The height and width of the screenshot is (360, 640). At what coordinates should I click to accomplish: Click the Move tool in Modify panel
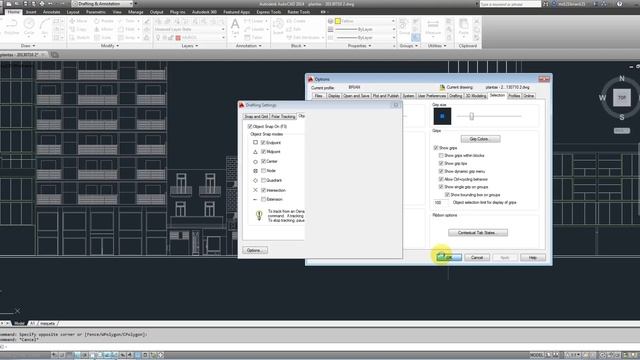(x=78, y=21)
